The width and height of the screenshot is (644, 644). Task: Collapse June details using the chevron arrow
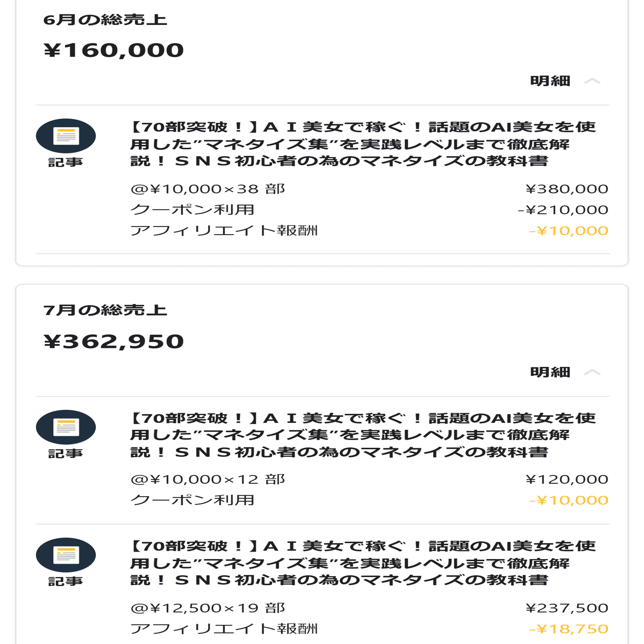click(x=592, y=81)
